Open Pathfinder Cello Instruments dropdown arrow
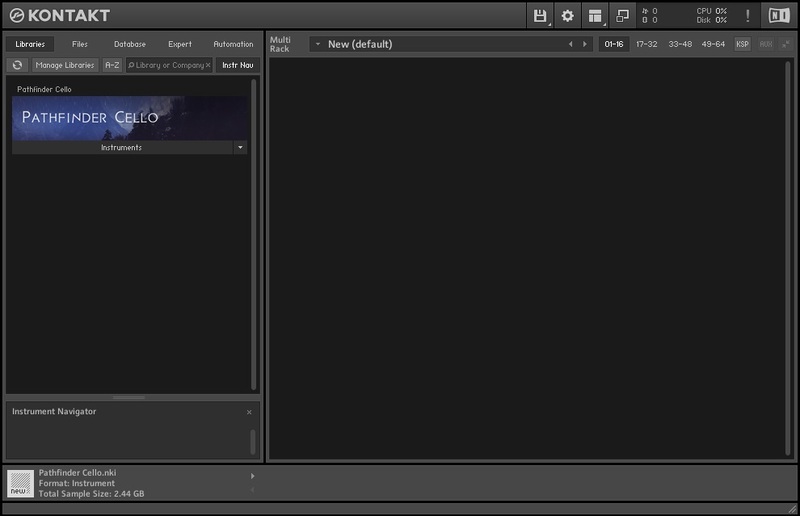800x516 pixels. [240, 148]
